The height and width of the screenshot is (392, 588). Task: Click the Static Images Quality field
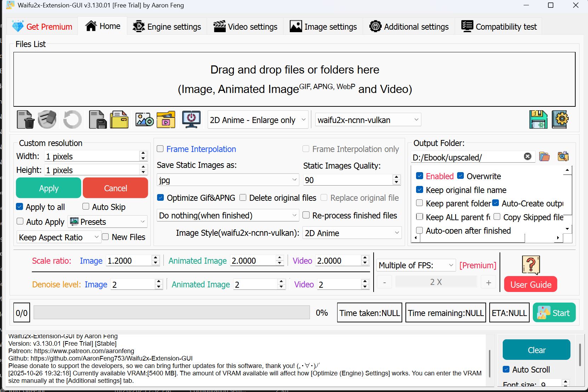pos(347,180)
